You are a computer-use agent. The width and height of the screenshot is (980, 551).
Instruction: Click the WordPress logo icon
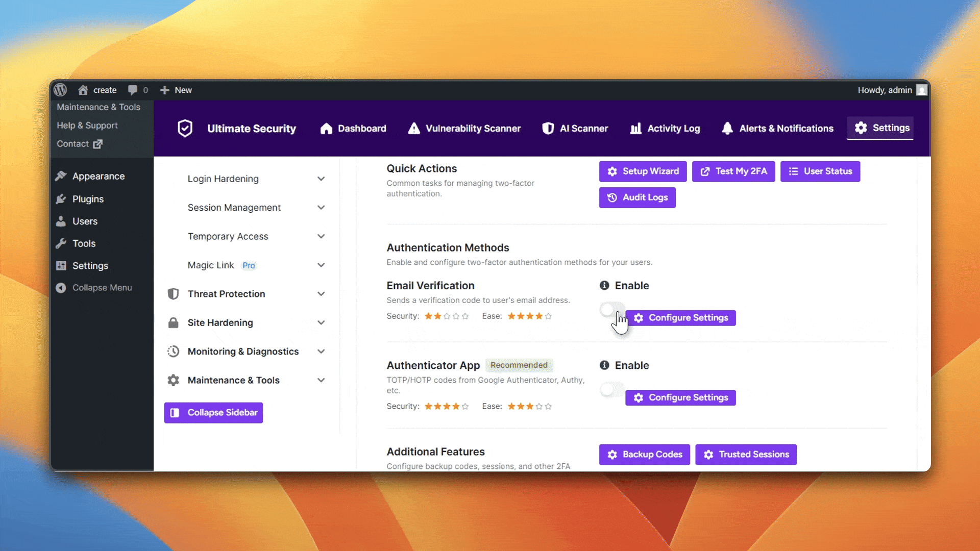pyautogui.click(x=60, y=90)
